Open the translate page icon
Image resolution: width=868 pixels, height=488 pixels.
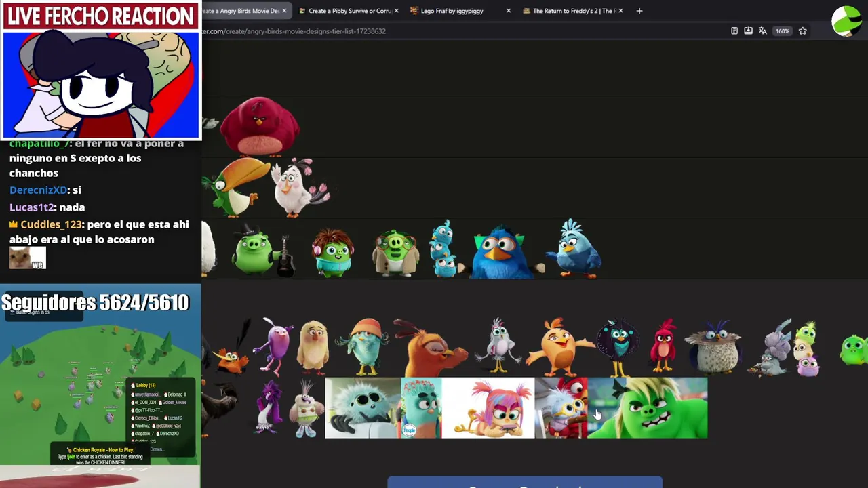[x=762, y=31]
